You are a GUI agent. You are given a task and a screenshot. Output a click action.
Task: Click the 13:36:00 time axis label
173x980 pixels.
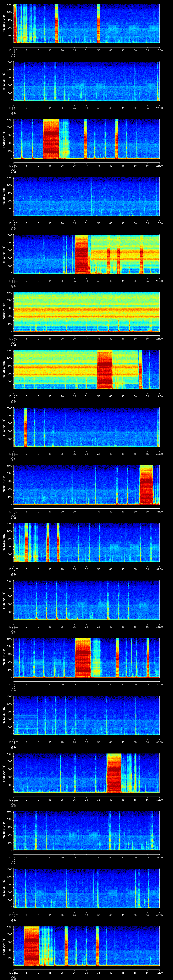tap(13, 857)
